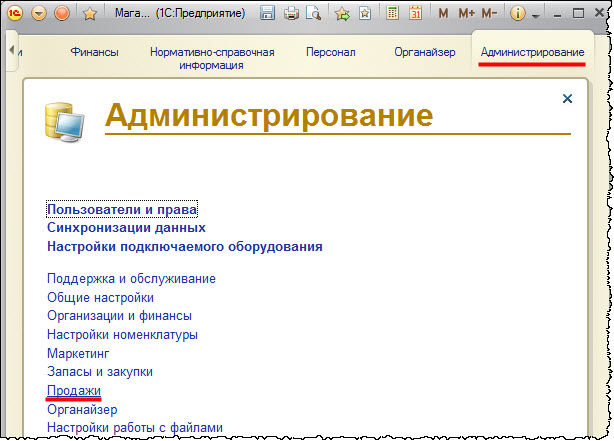Viewport: 614px width, 441px height.
Task: Switch to Органайзер section tab
Action: [425, 52]
